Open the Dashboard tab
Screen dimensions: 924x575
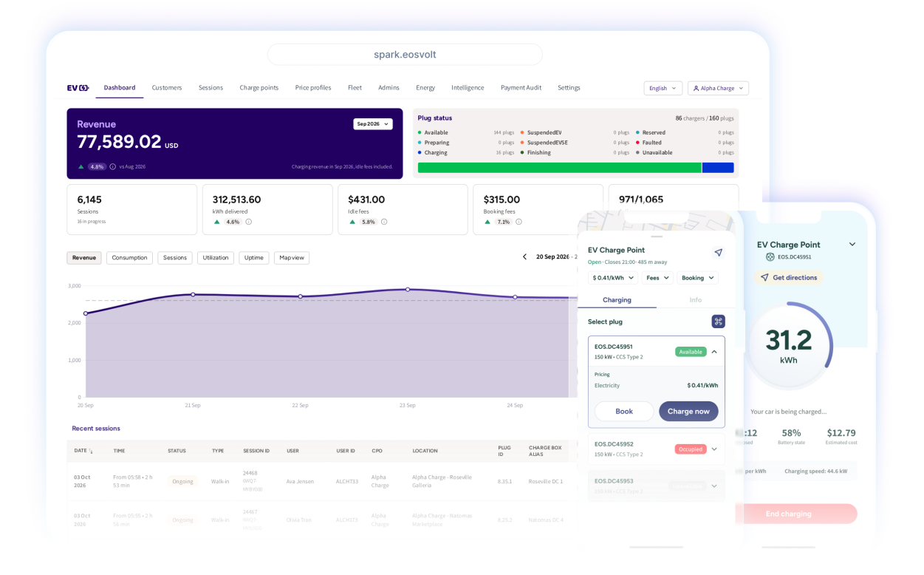coord(120,88)
